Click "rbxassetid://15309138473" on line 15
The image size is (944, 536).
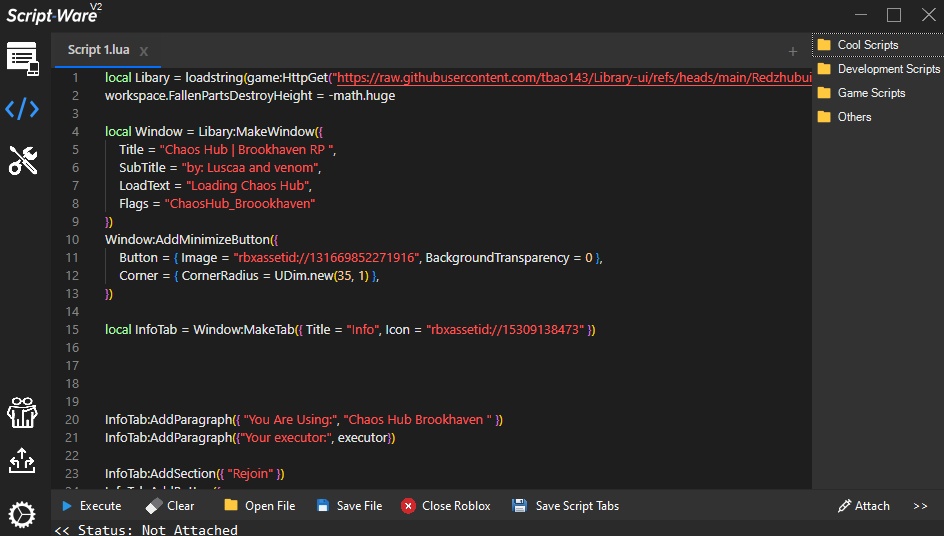point(506,330)
